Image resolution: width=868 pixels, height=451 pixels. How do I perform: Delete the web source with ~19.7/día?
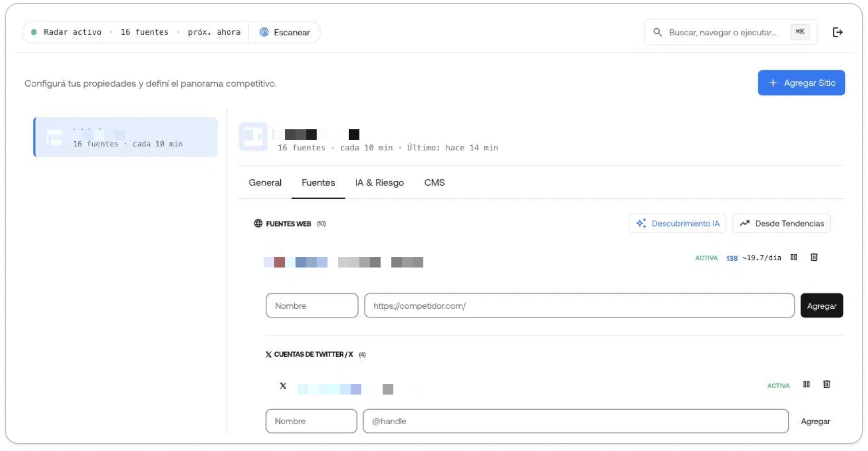(814, 257)
